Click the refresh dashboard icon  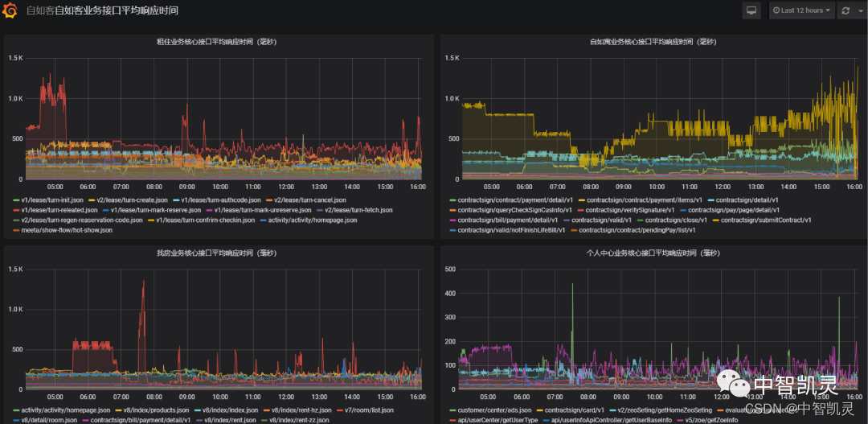click(845, 10)
